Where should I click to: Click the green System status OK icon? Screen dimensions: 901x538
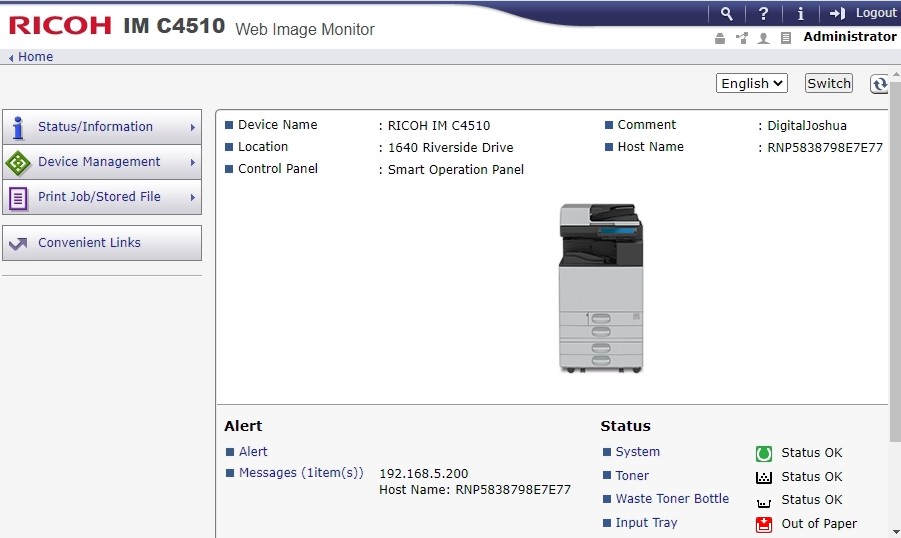click(764, 454)
